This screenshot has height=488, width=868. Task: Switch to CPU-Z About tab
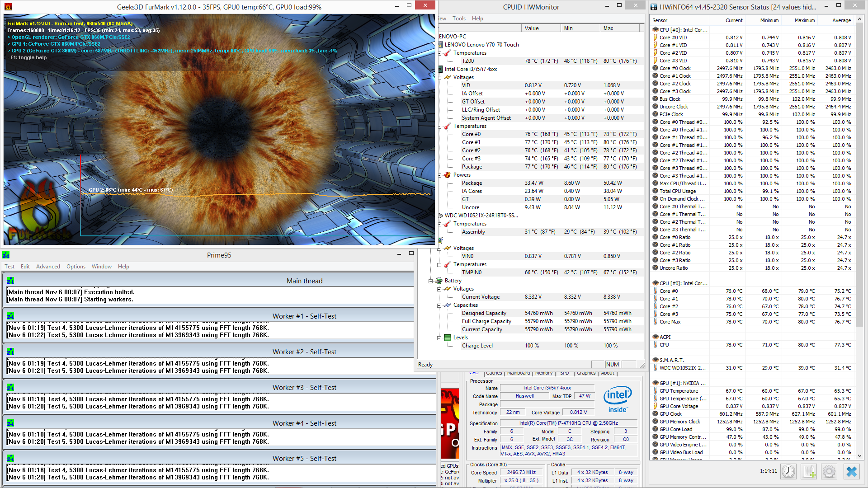[608, 373]
